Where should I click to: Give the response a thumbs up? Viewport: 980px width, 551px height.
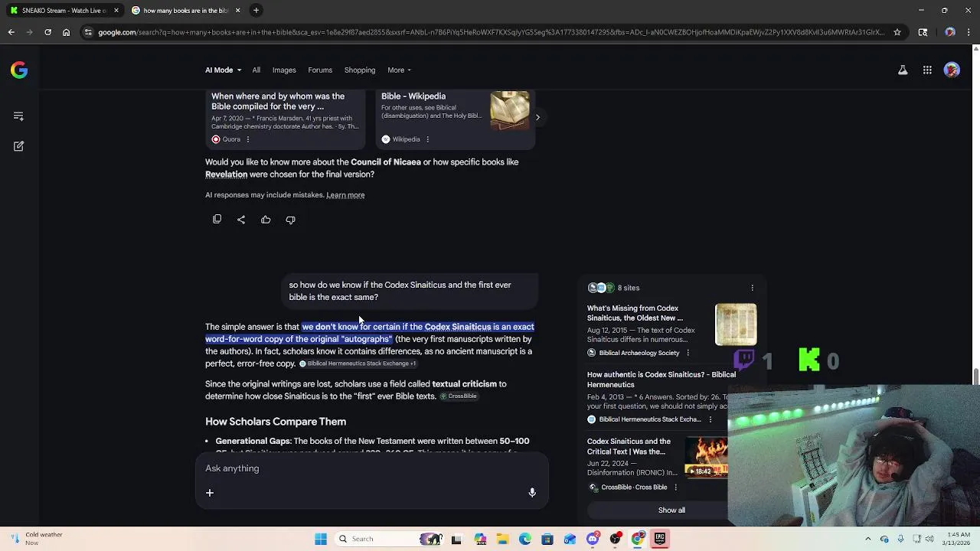click(x=266, y=220)
